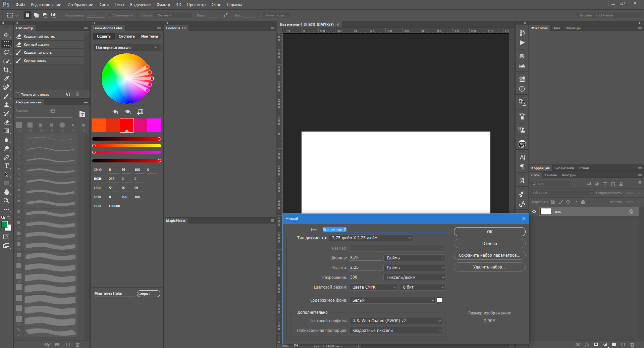The image size is (644, 348).
Task: Click the Создать tab button
Action: click(x=104, y=36)
